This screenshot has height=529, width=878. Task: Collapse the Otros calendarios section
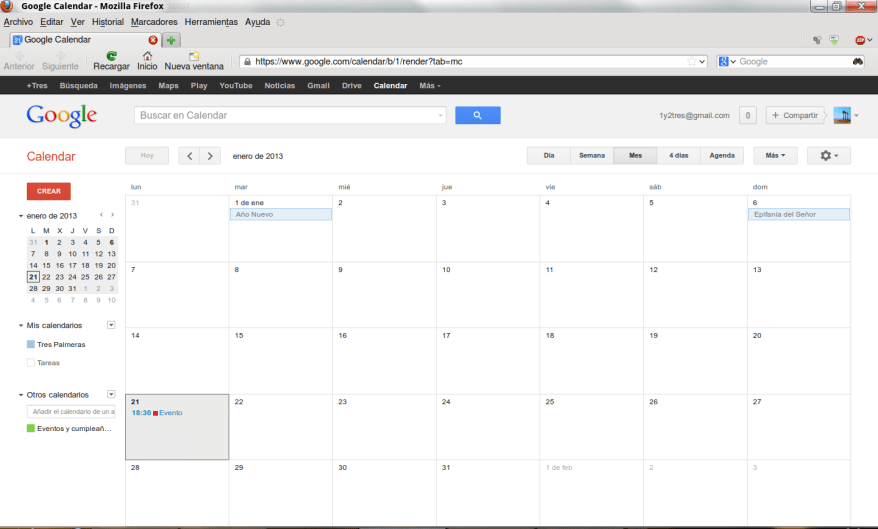[x=21, y=395]
